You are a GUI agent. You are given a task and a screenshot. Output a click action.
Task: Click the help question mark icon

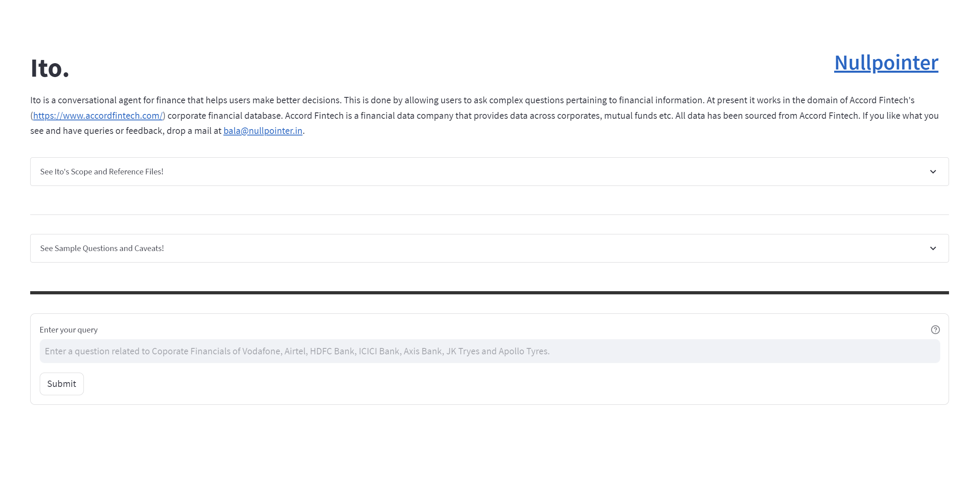point(935,330)
